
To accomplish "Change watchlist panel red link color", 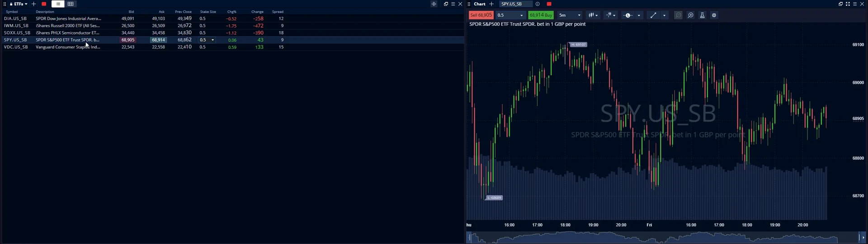I will (44, 4).
